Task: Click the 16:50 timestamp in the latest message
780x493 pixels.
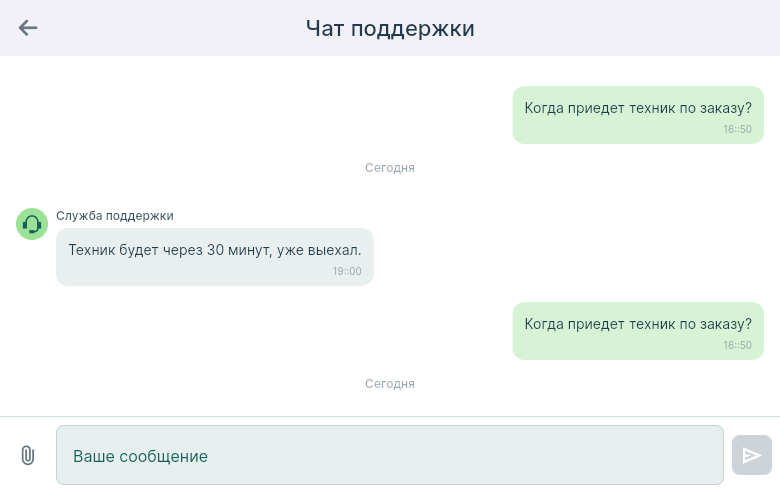Action: click(737, 345)
